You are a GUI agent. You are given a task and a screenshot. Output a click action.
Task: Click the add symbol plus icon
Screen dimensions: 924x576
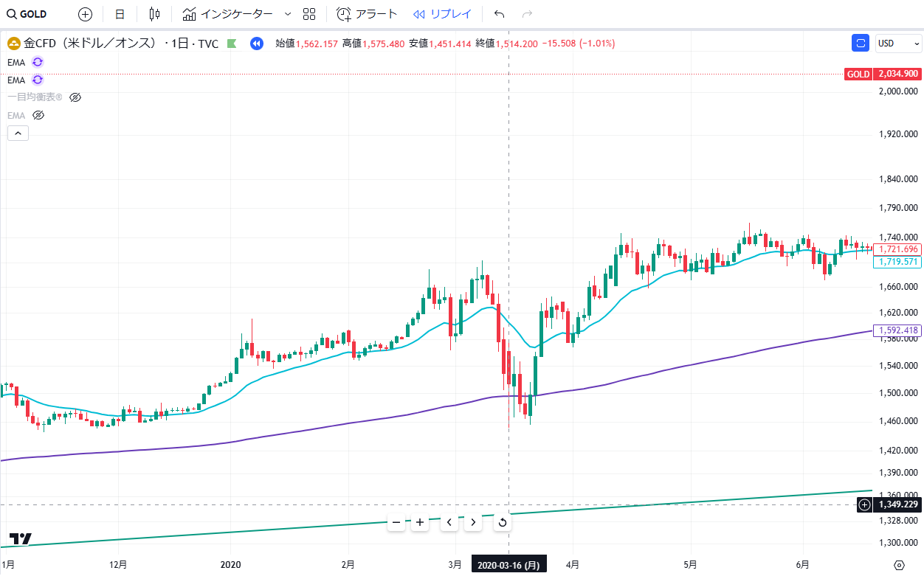click(x=86, y=14)
